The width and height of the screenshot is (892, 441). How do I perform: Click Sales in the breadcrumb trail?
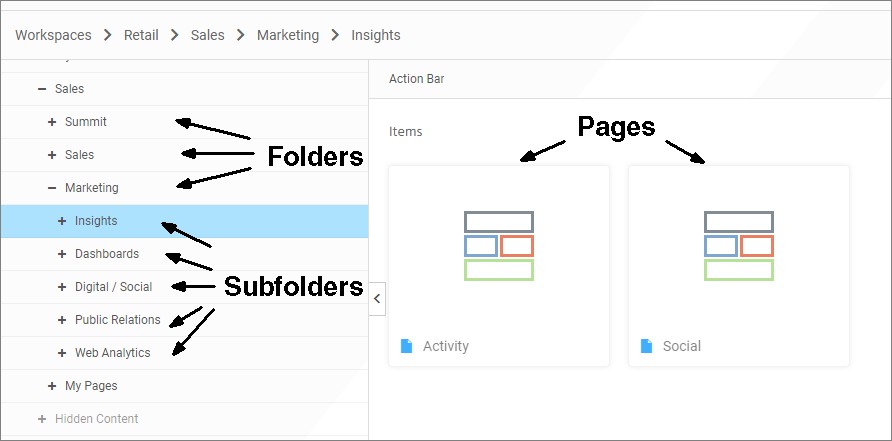[x=208, y=35]
